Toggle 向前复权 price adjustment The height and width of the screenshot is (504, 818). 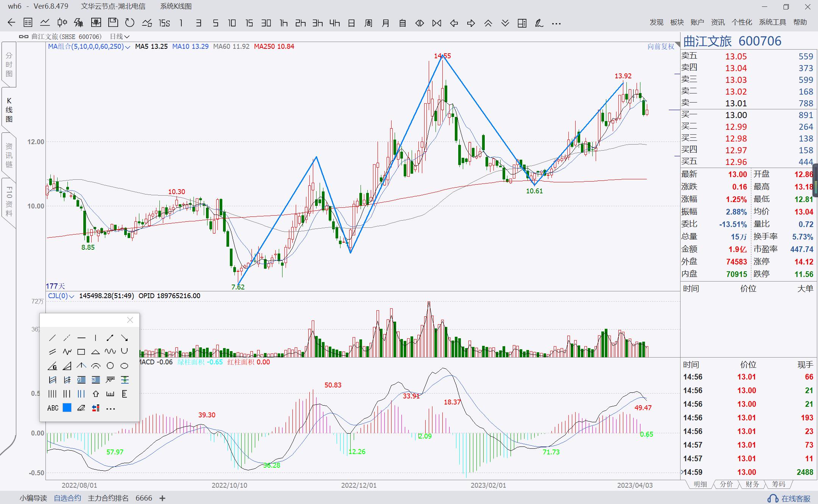pos(660,47)
